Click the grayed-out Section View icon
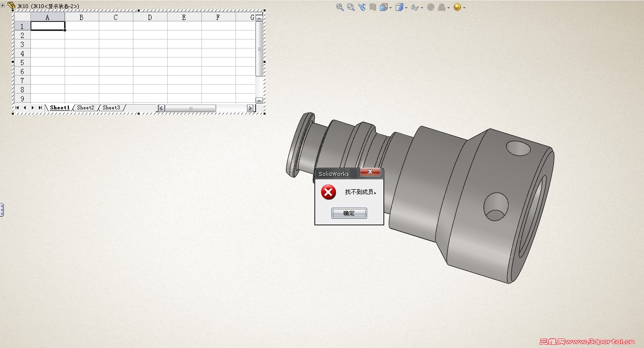Image resolution: width=644 pixels, height=348 pixels. click(373, 7)
